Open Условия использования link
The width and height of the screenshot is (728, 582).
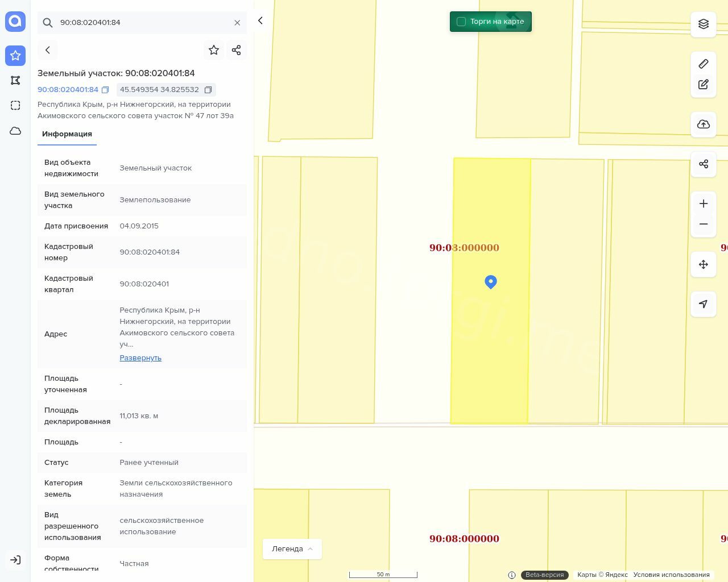tap(671, 575)
